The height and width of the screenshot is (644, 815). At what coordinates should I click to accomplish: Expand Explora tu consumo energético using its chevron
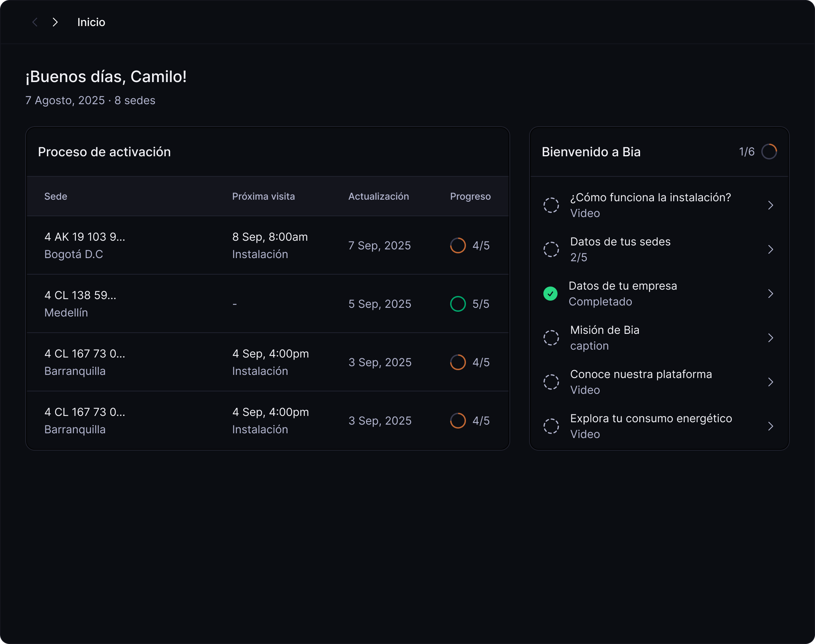770,426
